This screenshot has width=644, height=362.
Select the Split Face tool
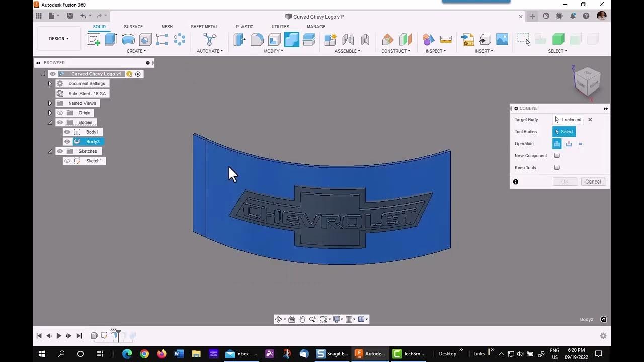pyautogui.click(x=309, y=39)
